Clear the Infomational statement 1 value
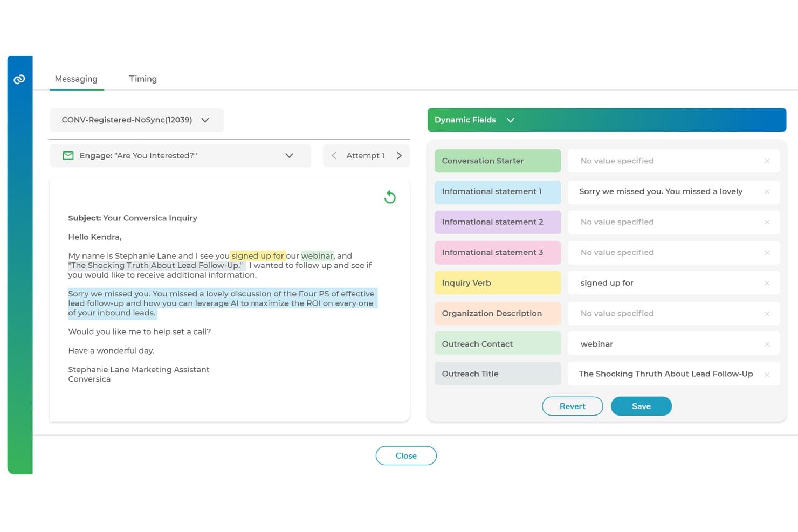The image size is (798, 532). pyautogui.click(x=767, y=192)
